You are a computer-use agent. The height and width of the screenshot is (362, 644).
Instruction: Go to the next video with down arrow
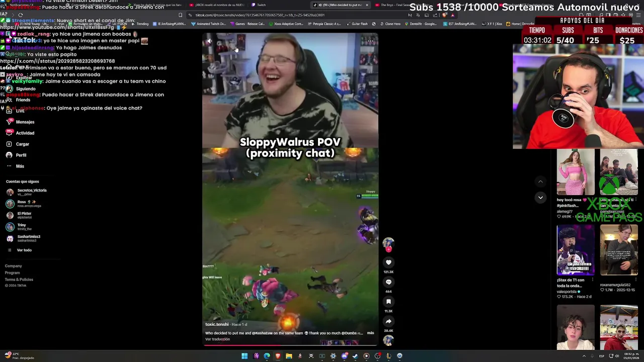click(x=540, y=198)
